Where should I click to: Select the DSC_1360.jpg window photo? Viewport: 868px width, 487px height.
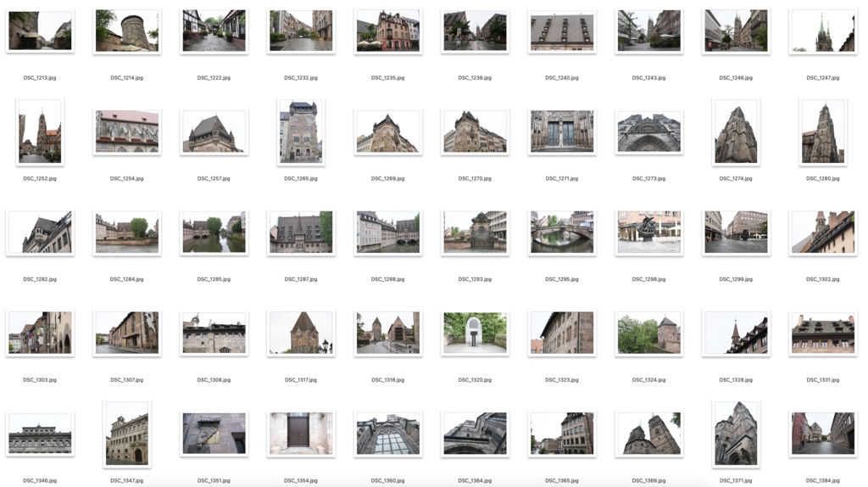(387, 434)
